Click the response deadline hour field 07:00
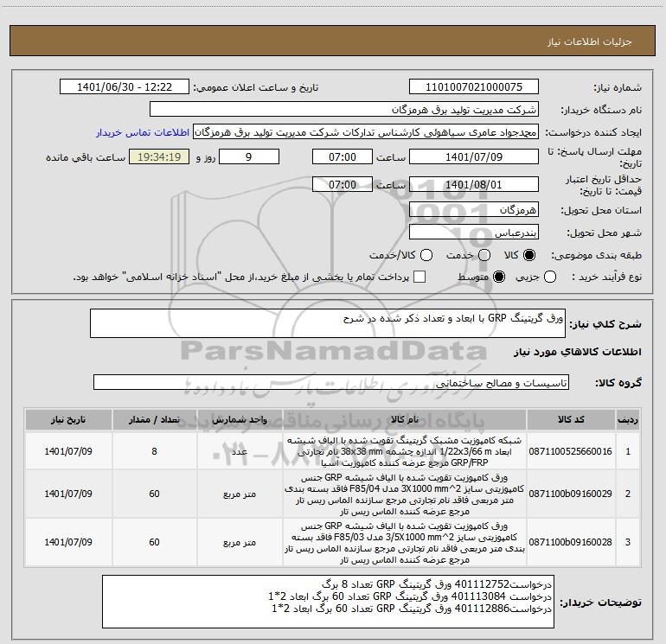The image size is (666, 644). pyautogui.click(x=343, y=156)
